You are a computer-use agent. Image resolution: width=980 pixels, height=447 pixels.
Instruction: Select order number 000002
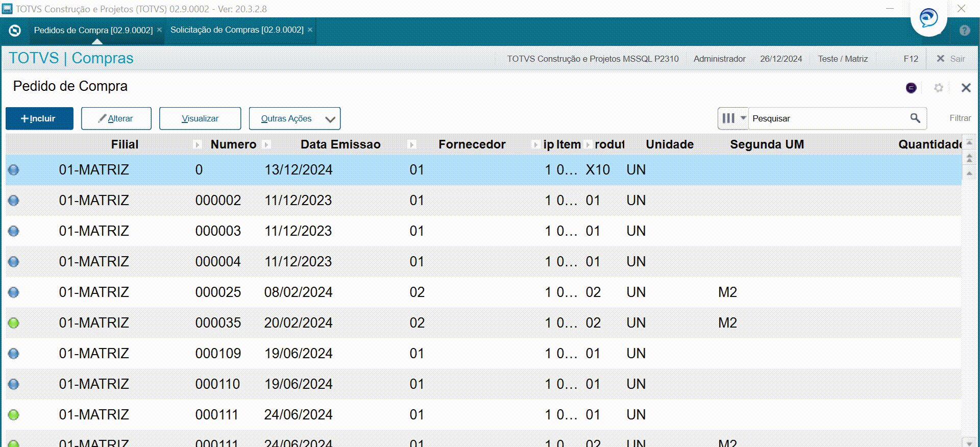click(x=218, y=201)
